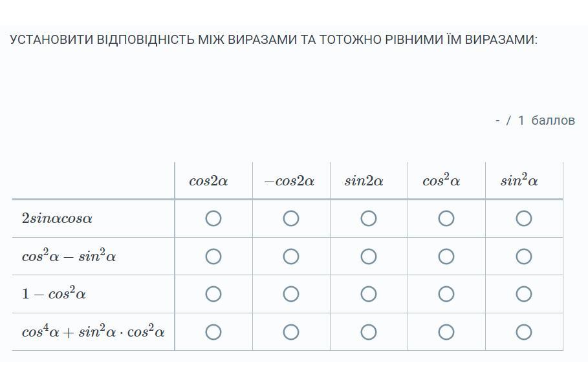Select sin²α for cos²α − sin²α row
Image resolution: width=588 pixels, height=387 pixels.
click(524, 256)
